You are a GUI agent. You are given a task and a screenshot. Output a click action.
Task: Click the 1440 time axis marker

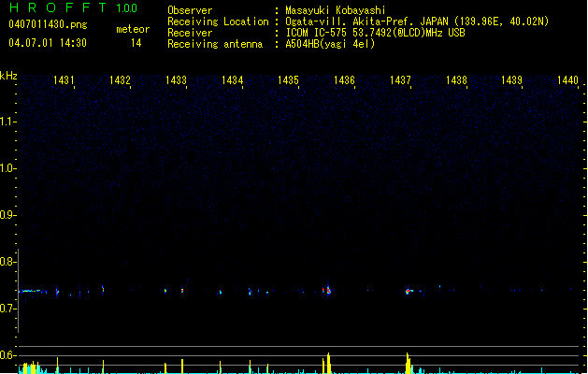[x=567, y=80]
